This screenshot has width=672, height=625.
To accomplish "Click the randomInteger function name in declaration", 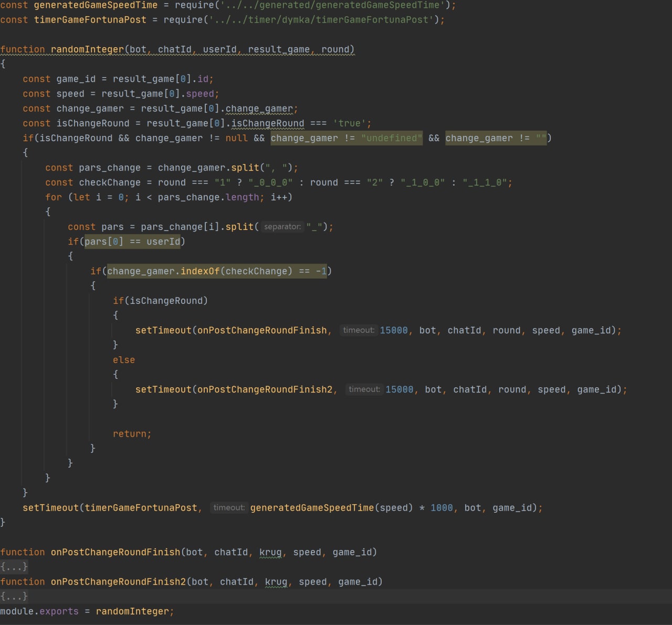I will 87,49.
